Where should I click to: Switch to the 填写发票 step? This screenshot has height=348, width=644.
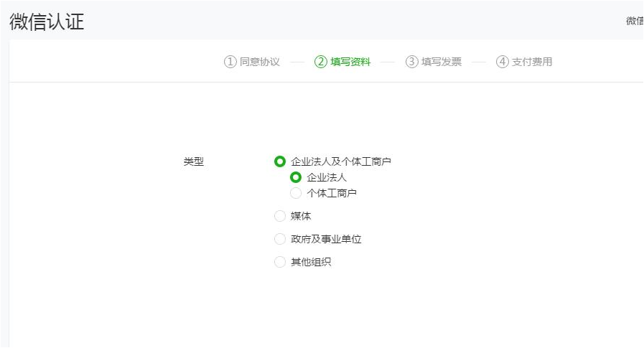(442, 62)
